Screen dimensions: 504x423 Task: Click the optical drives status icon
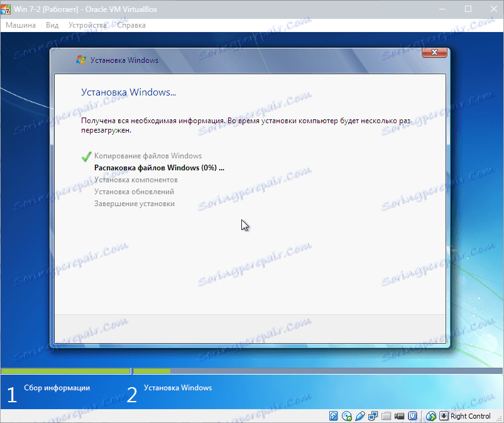(x=347, y=416)
